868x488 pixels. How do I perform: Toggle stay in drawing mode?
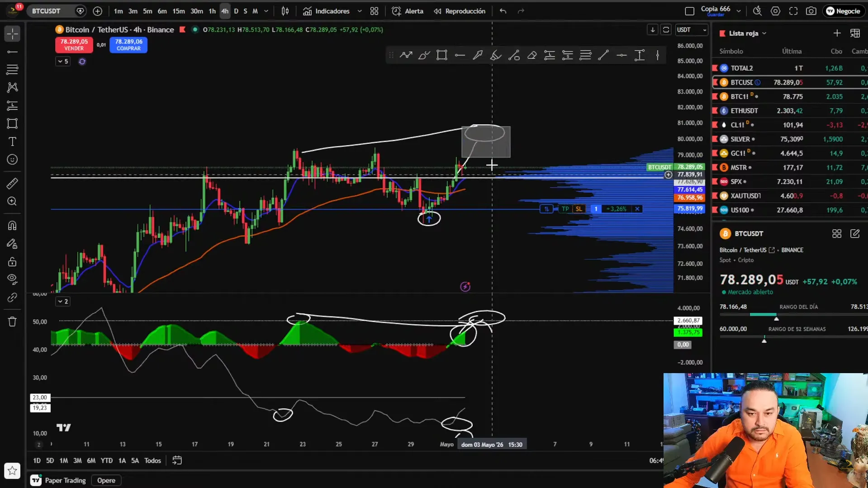click(x=12, y=244)
